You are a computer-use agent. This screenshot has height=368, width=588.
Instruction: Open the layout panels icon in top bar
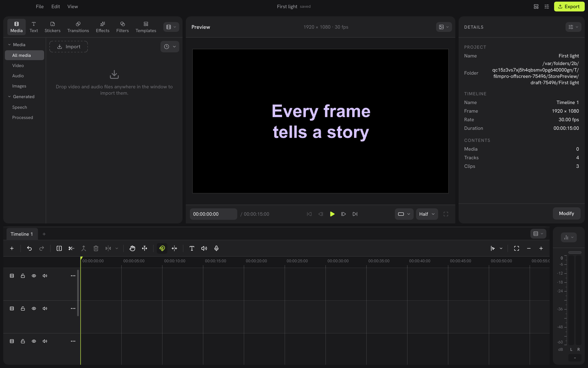[536, 7]
